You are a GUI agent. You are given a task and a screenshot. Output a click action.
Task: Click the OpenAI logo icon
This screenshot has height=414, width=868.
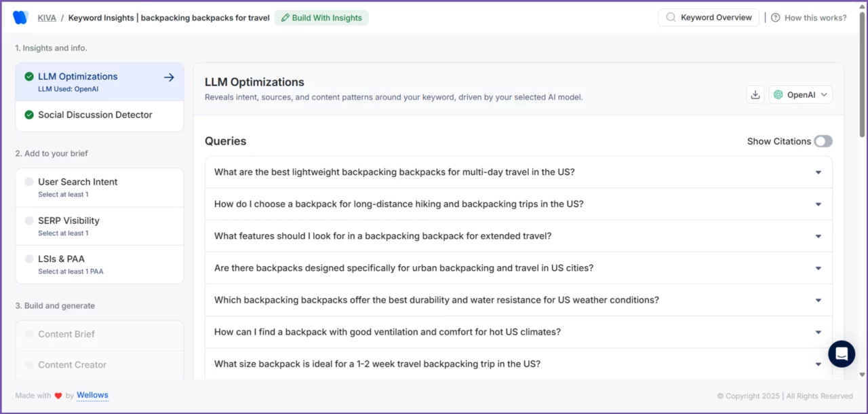[x=778, y=94]
